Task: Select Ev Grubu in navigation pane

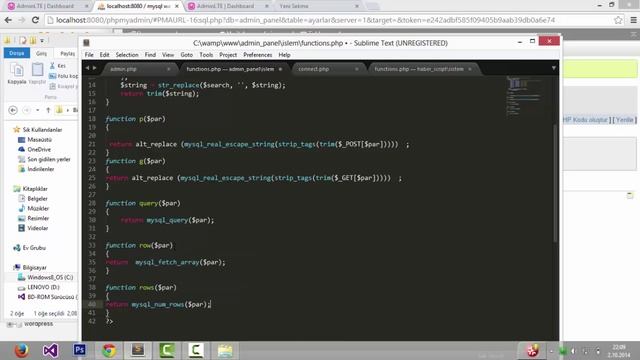Action: coord(29,247)
